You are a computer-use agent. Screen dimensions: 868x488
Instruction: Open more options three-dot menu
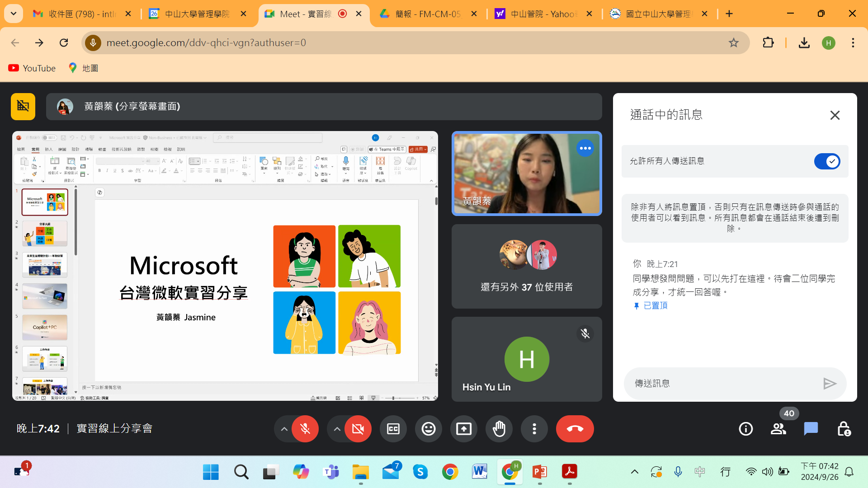point(534,429)
